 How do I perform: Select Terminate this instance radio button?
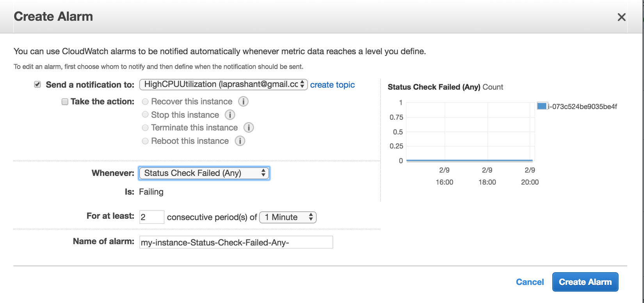pos(145,128)
